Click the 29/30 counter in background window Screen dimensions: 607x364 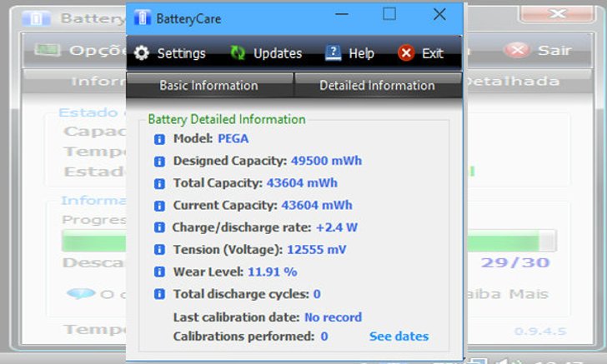tap(515, 262)
